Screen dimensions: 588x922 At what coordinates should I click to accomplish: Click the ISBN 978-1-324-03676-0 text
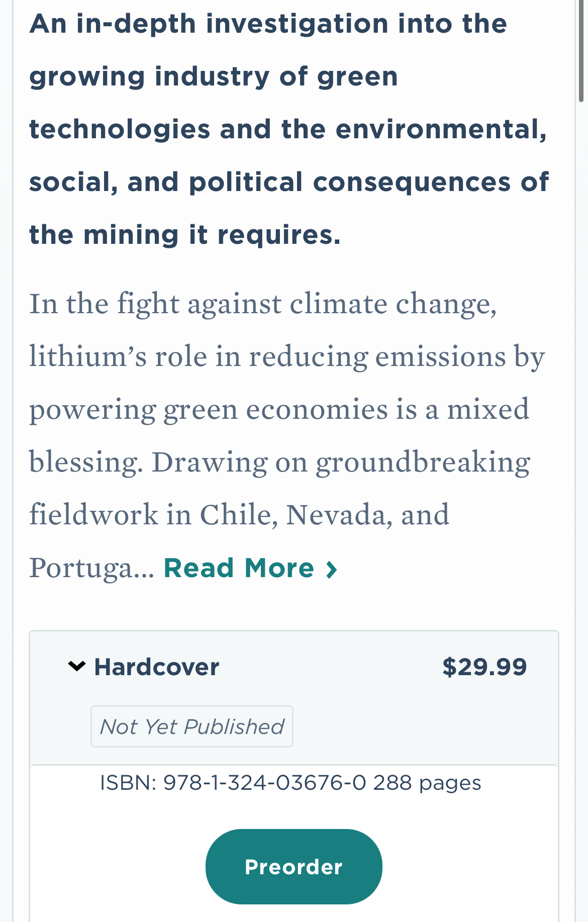(x=233, y=783)
